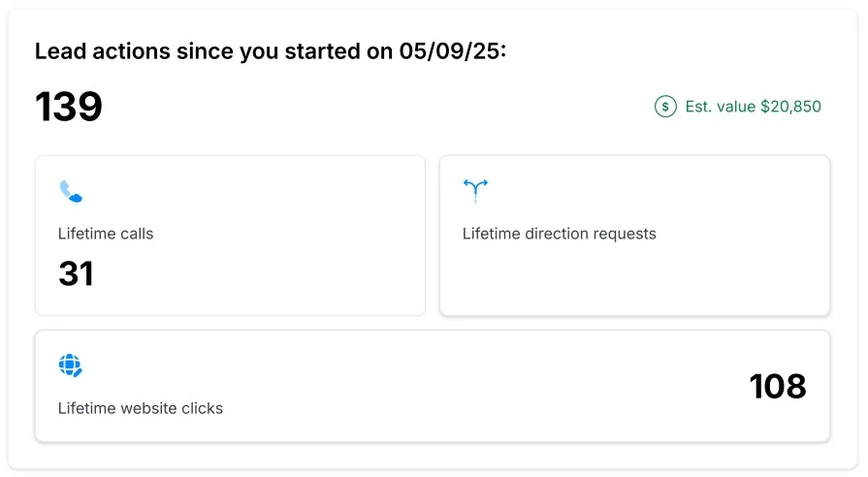
Task: Click the forked-arrow direction requests icon
Action: (x=475, y=190)
